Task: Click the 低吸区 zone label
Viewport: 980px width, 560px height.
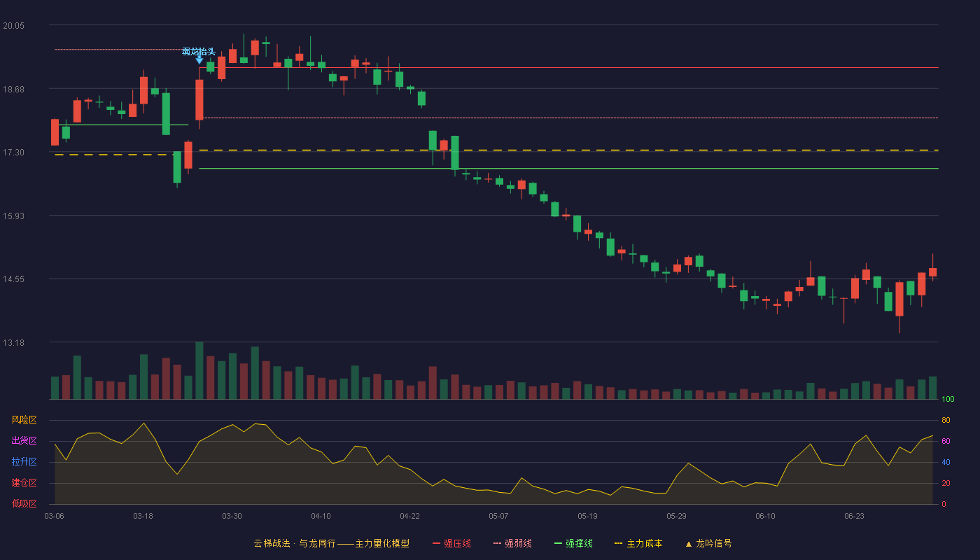Action: pos(24,504)
